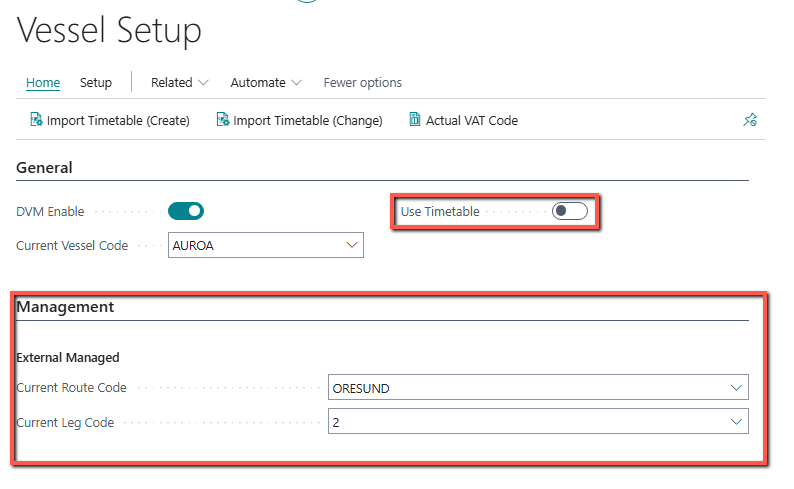The width and height of the screenshot is (794, 489).
Task: Collapse the Management section header
Action: (x=65, y=307)
